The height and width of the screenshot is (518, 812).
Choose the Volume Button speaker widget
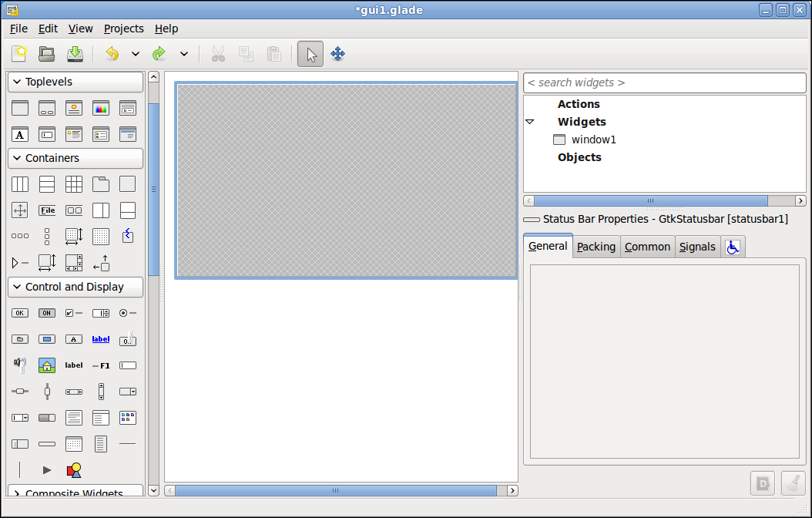coord(20,365)
